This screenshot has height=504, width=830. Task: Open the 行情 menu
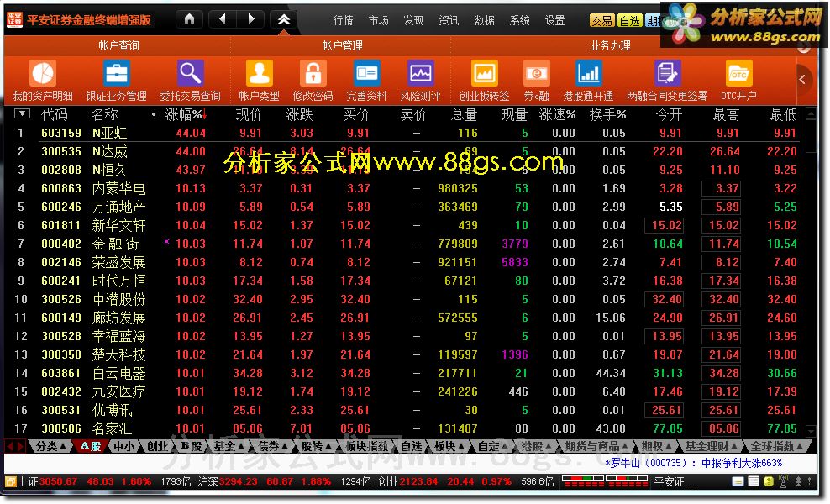[x=343, y=20]
